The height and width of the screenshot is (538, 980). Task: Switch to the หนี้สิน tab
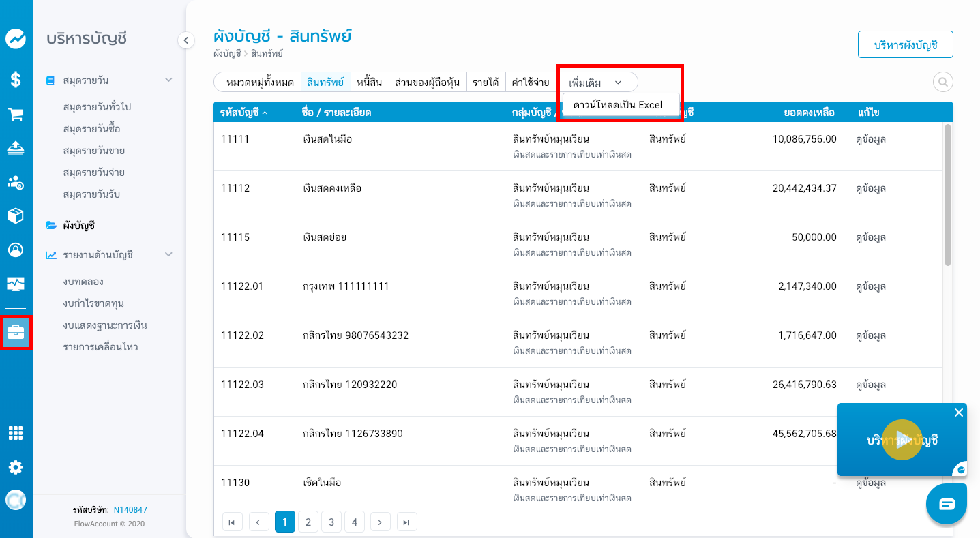370,83
